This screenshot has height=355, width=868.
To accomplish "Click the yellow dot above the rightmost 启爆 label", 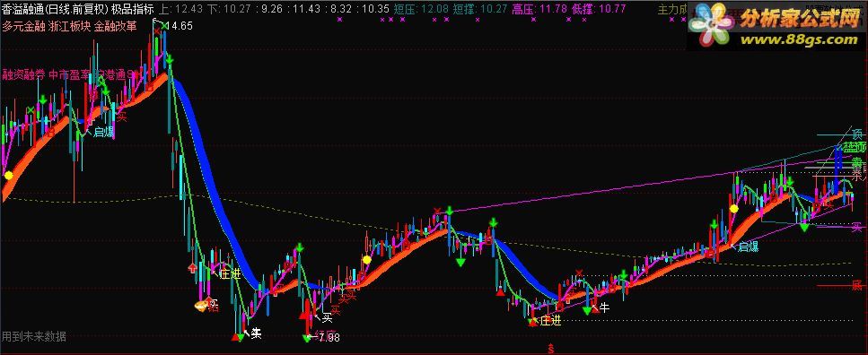I will click(734, 209).
